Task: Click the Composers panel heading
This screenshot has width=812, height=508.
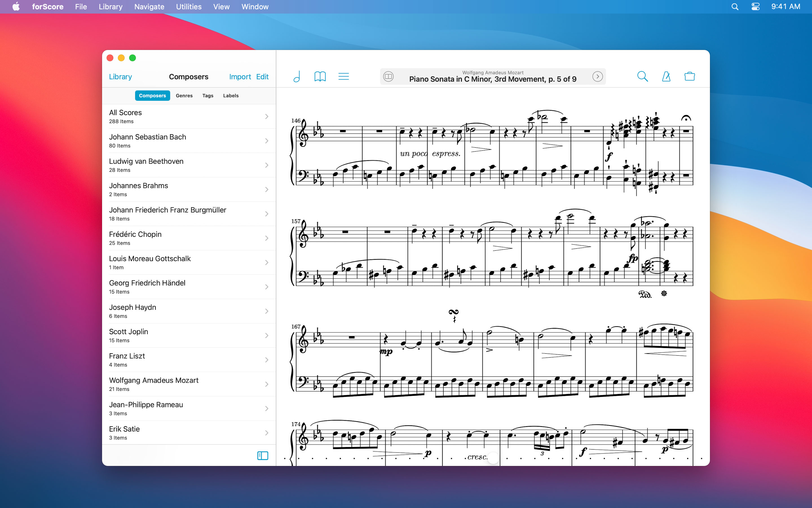Action: [x=189, y=76]
